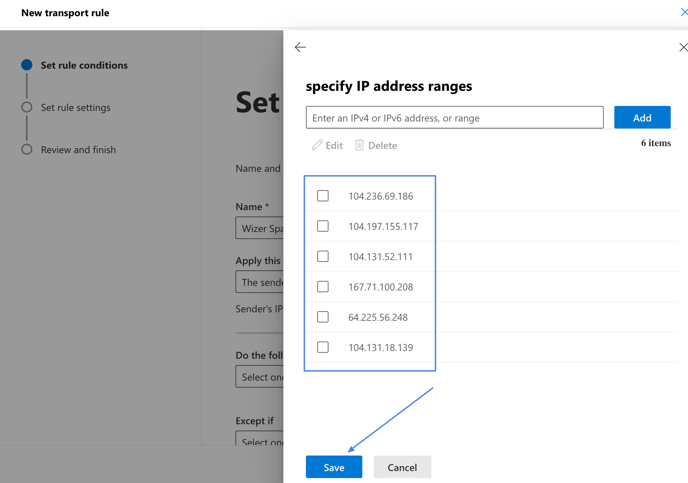
Task: Click the Edit pencil icon
Action: pos(317,145)
